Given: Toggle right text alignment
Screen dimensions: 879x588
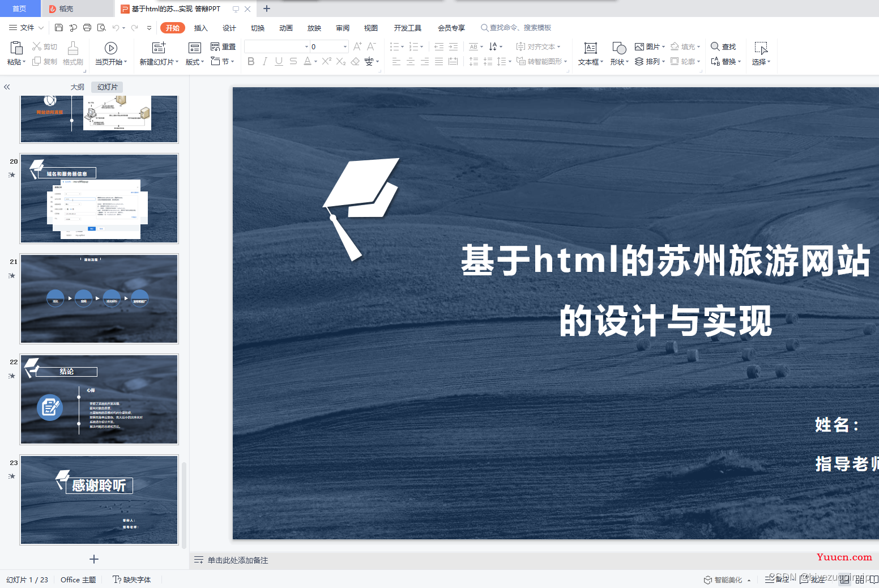Looking at the screenshot, I should 425,61.
